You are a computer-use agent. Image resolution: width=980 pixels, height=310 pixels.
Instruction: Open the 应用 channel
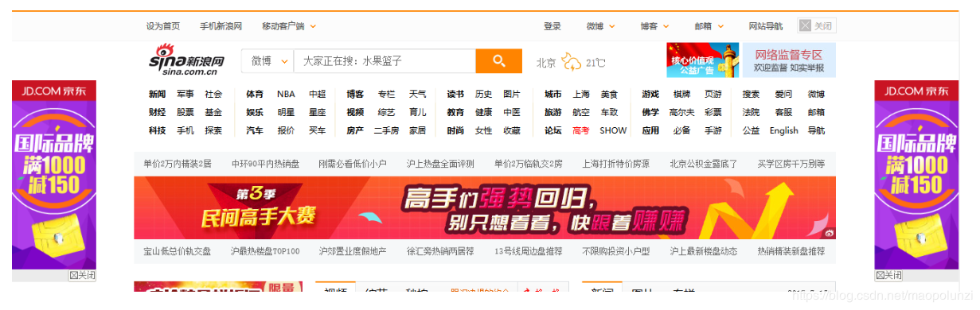651,130
